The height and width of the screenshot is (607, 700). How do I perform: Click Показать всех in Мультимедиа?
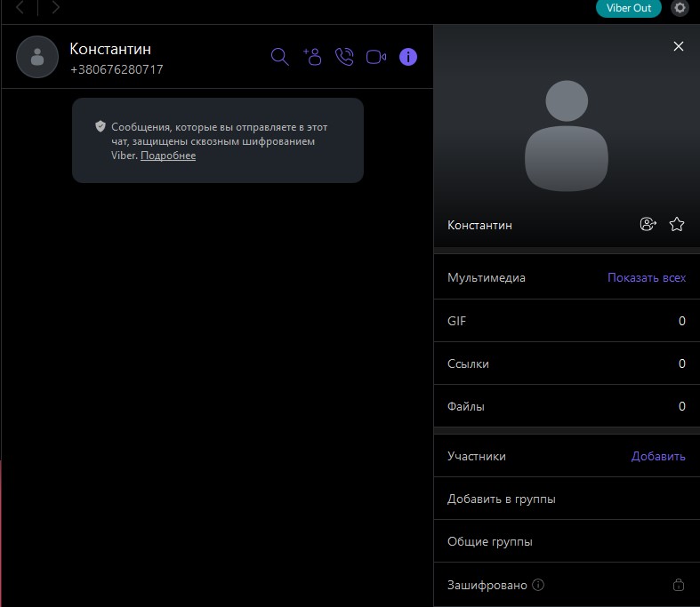click(x=647, y=277)
